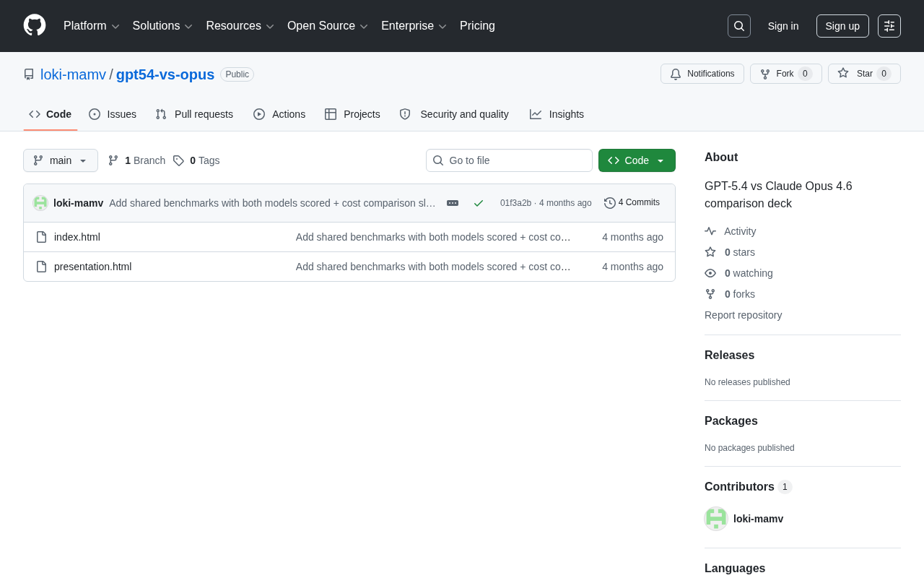Switch to the Issues tab

[x=113, y=114]
